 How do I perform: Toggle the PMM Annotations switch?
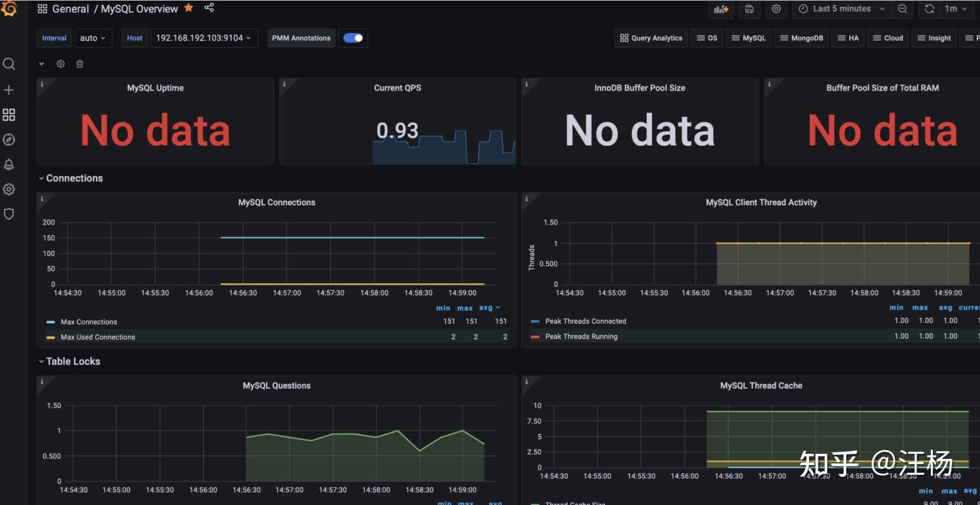coord(353,38)
